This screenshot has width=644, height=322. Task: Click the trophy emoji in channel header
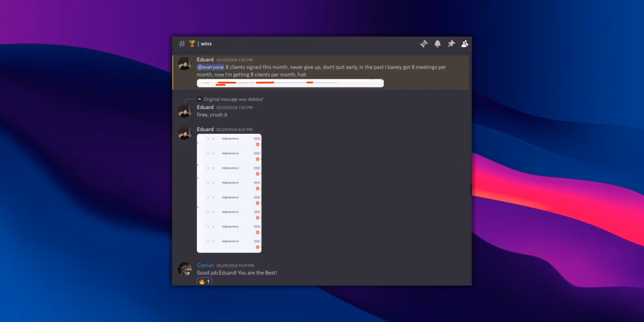192,43
